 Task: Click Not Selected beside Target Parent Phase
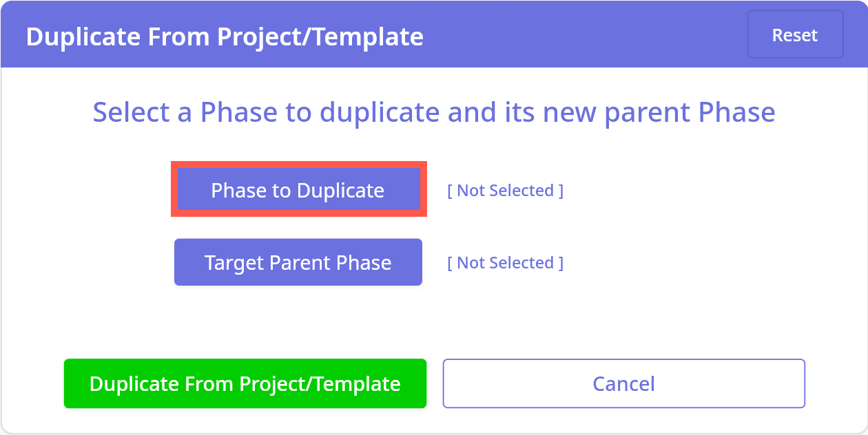point(505,263)
